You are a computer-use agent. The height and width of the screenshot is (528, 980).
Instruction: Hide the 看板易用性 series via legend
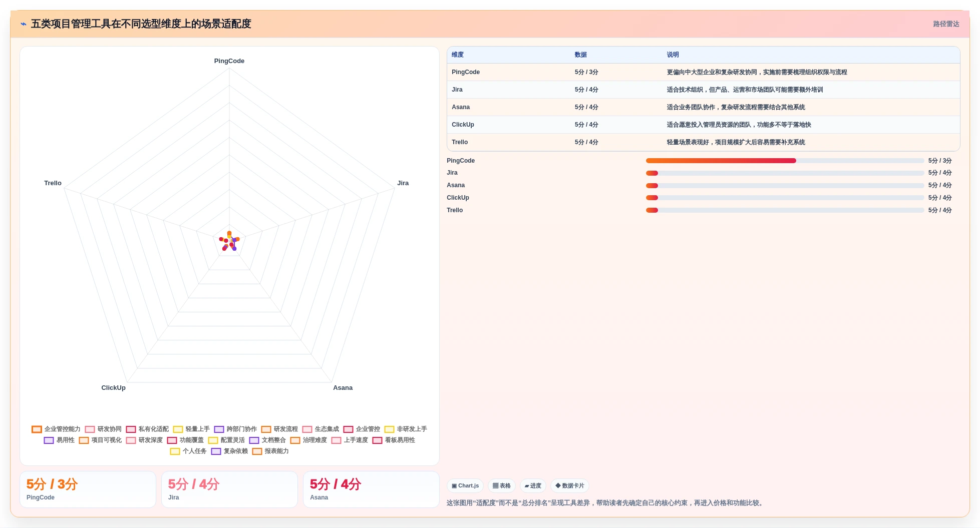coord(394,440)
